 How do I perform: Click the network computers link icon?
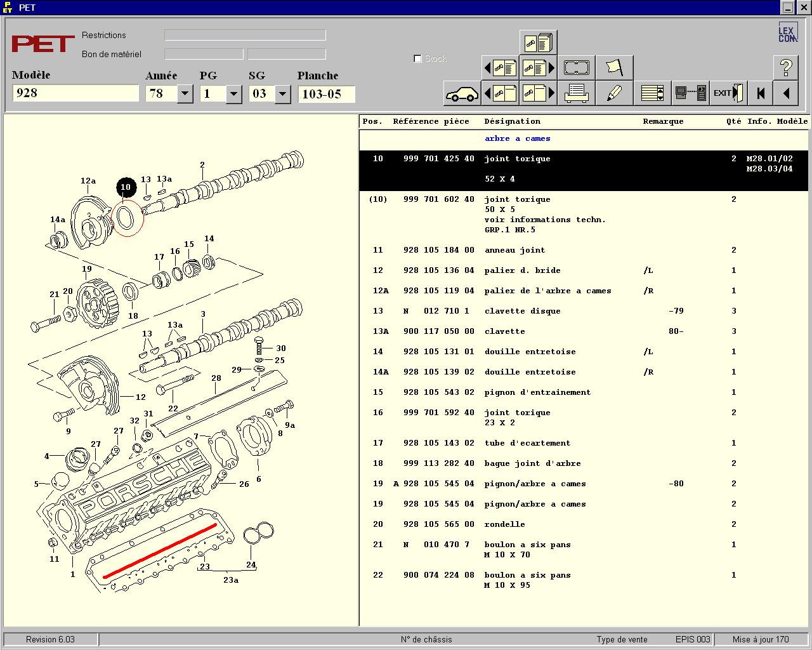click(x=690, y=93)
